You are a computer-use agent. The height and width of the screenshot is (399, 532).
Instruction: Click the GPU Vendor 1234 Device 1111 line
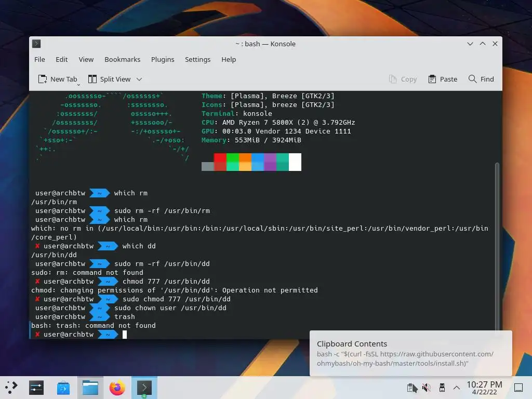pyautogui.click(x=276, y=131)
